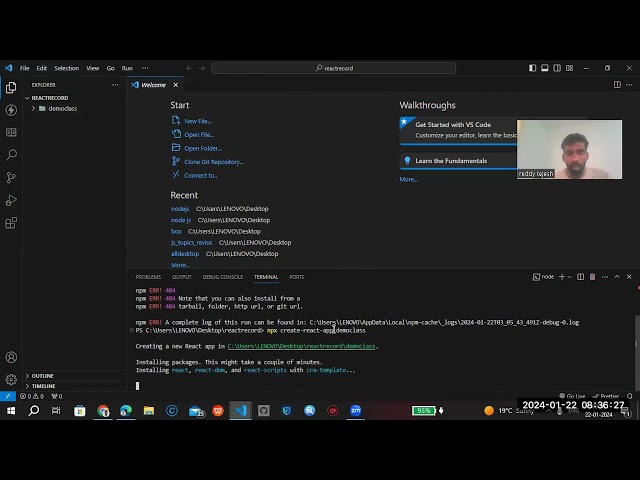Open File Explorer from the taskbar
Viewport: 640px width, 480px height.
149,411
